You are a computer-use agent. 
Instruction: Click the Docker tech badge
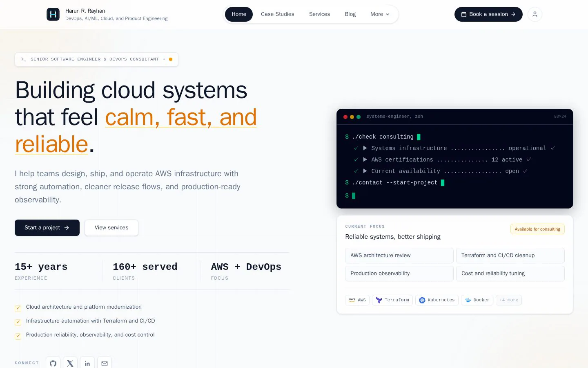coord(477,300)
